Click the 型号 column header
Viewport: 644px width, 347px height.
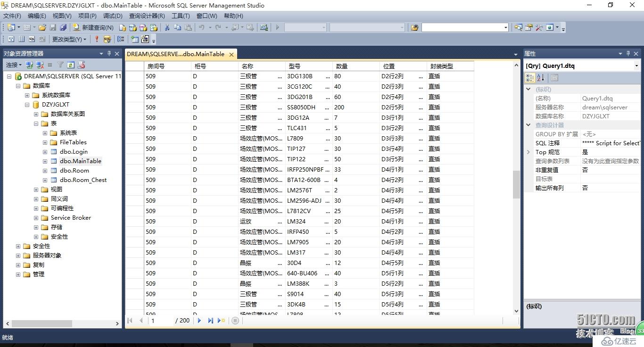point(308,66)
